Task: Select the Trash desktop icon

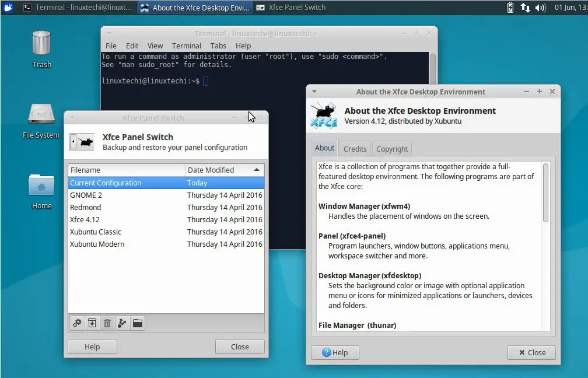Action: (x=41, y=49)
